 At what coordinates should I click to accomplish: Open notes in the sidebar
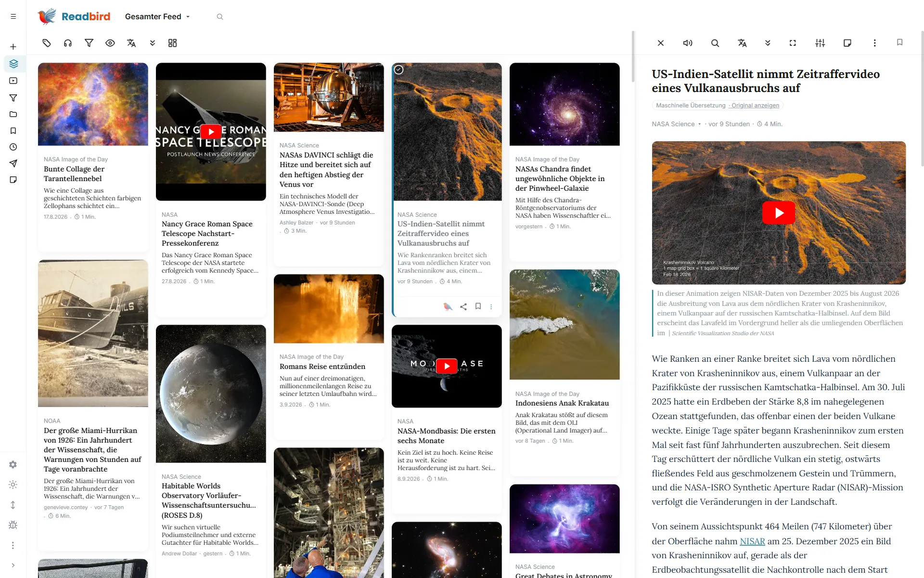13,180
